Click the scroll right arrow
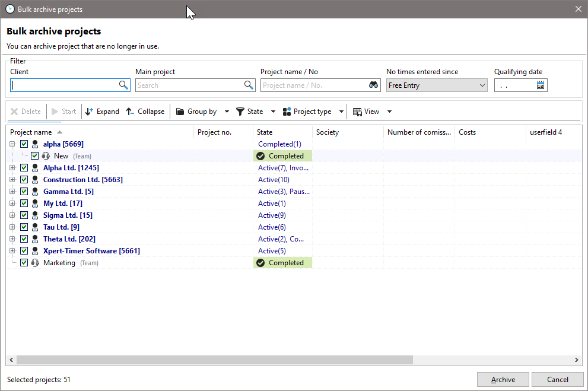Image resolution: width=588 pixels, height=391 pixels. (576, 360)
